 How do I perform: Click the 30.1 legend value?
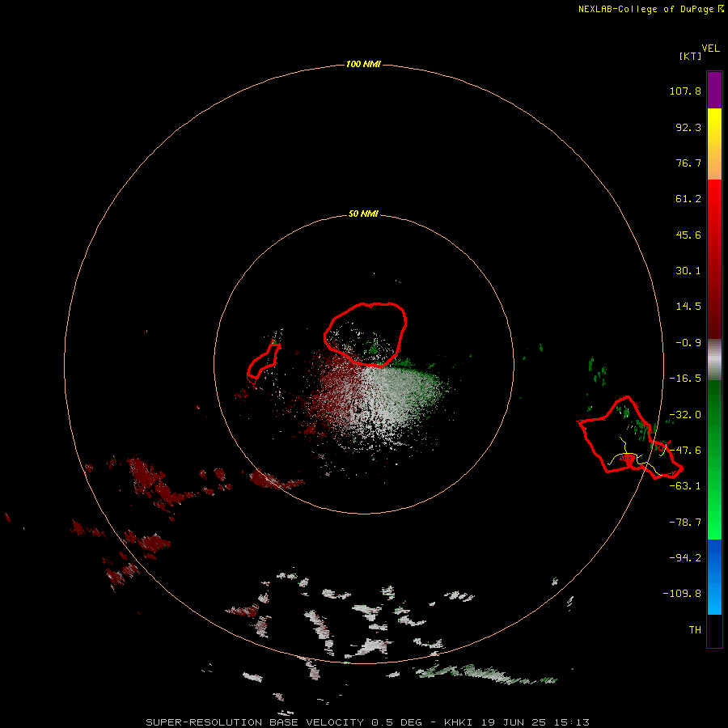[x=688, y=271]
